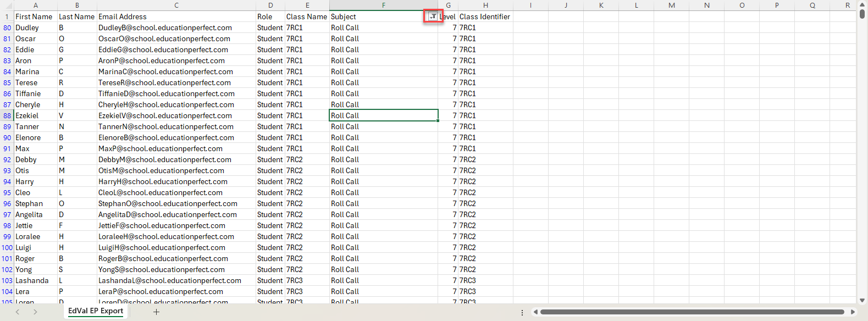Add a new sheet with plus icon

pyautogui.click(x=156, y=312)
